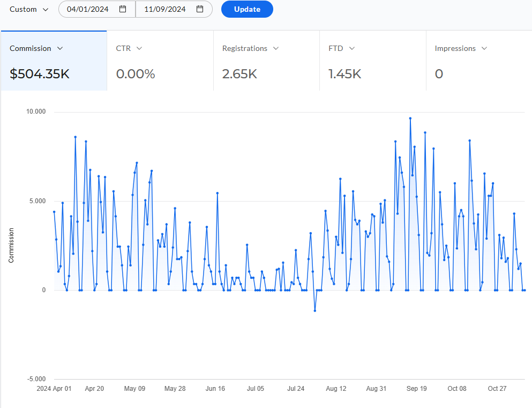Open the end date calendar icon
The height and width of the screenshot is (408, 532).
click(x=200, y=9)
